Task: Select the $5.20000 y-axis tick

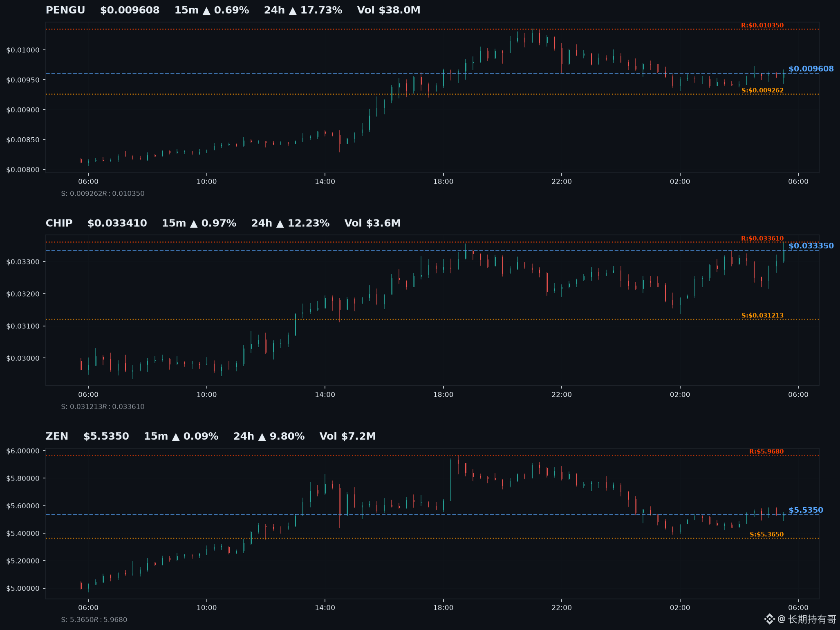Action: coord(23,561)
